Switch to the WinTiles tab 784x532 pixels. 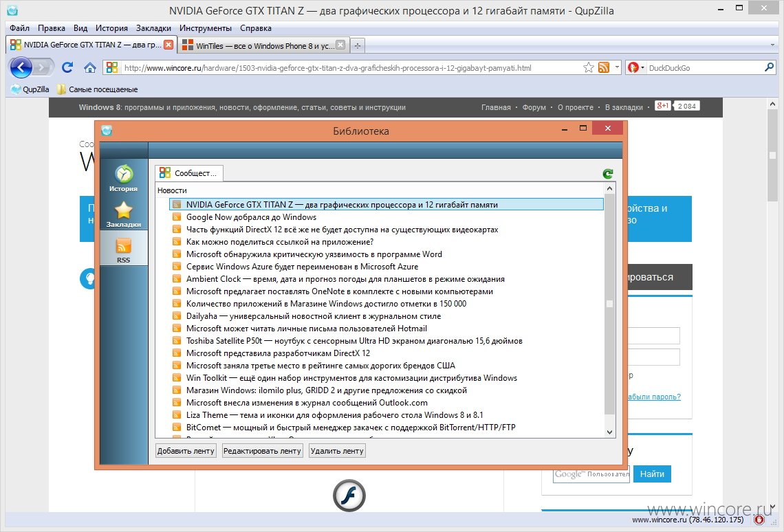263,45
